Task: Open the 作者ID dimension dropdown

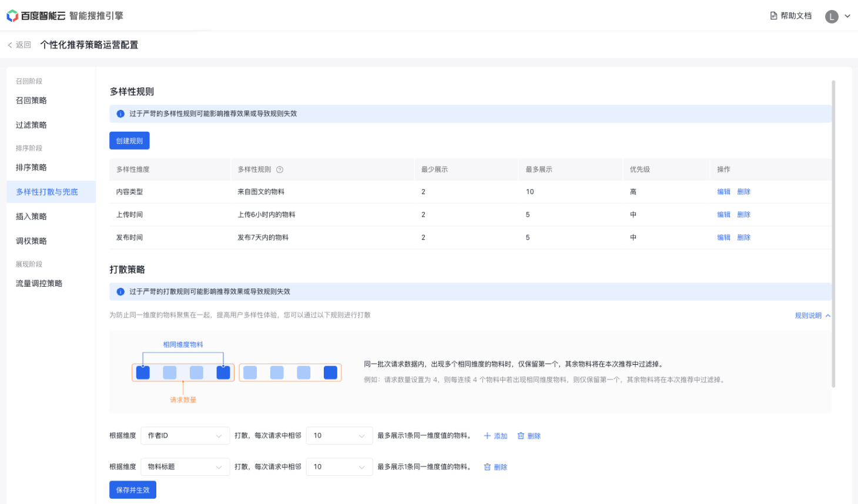Action: coord(185,436)
